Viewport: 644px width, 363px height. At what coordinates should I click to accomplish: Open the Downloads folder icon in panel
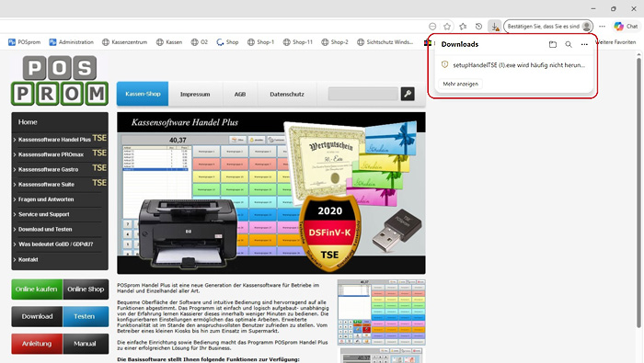click(x=553, y=44)
